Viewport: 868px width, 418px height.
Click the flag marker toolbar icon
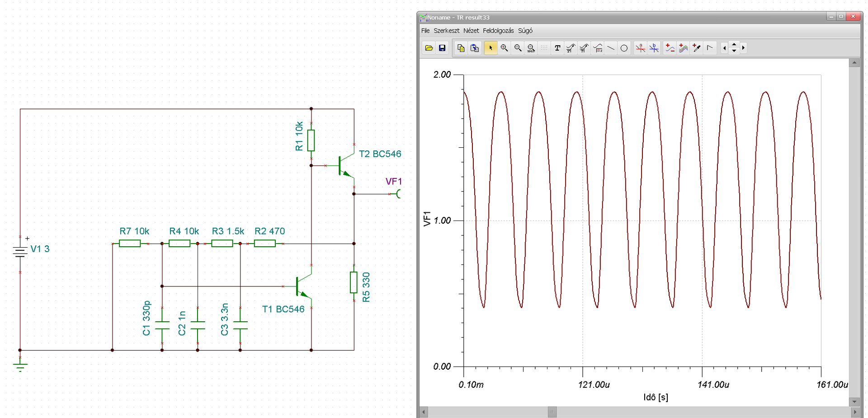point(710,48)
